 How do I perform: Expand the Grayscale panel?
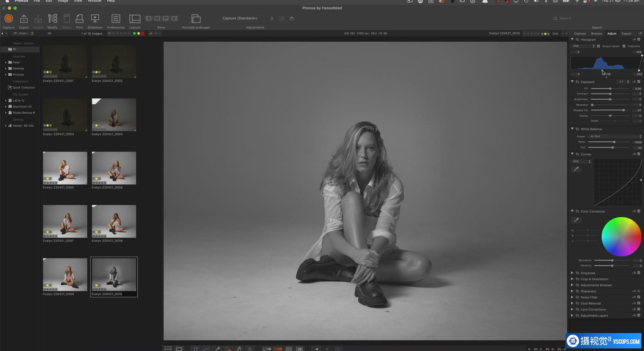[572, 273]
